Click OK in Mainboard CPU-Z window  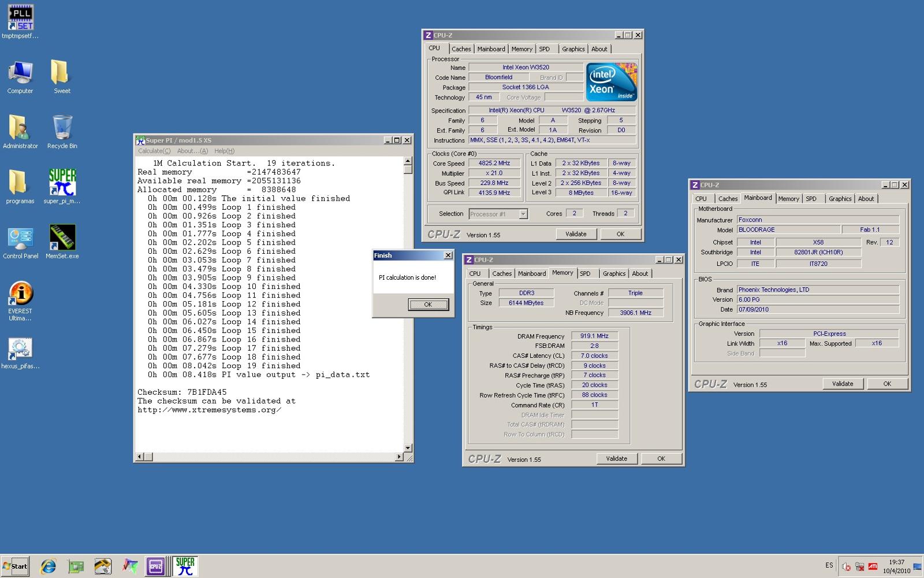(887, 384)
